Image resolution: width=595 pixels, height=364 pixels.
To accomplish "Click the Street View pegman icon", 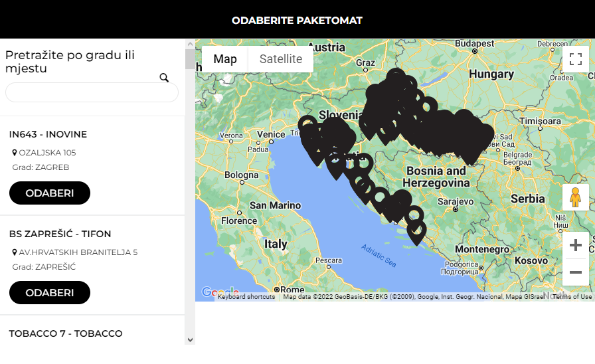I will 576,197.
